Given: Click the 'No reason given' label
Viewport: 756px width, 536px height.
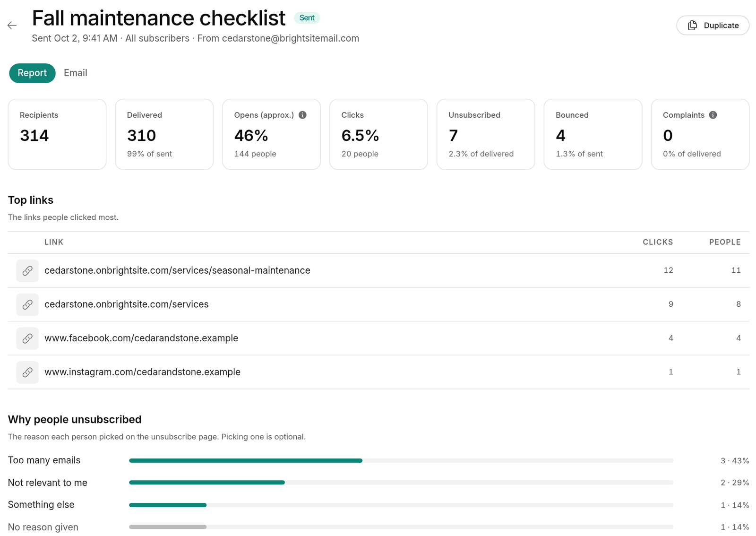Looking at the screenshot, I should (x=43, y=527).
